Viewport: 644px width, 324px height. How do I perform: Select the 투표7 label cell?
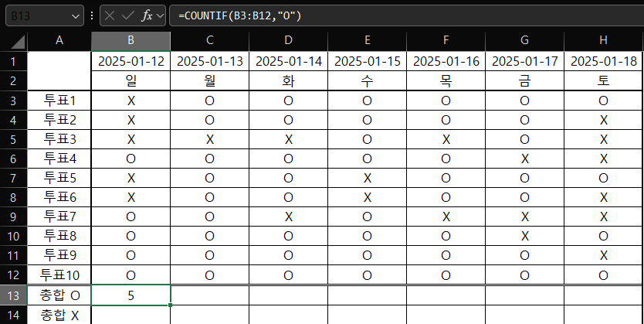[x=59, y=217]
